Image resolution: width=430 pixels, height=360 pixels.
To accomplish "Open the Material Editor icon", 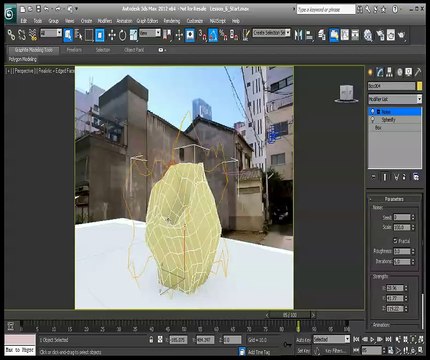I will click(368, 35).
